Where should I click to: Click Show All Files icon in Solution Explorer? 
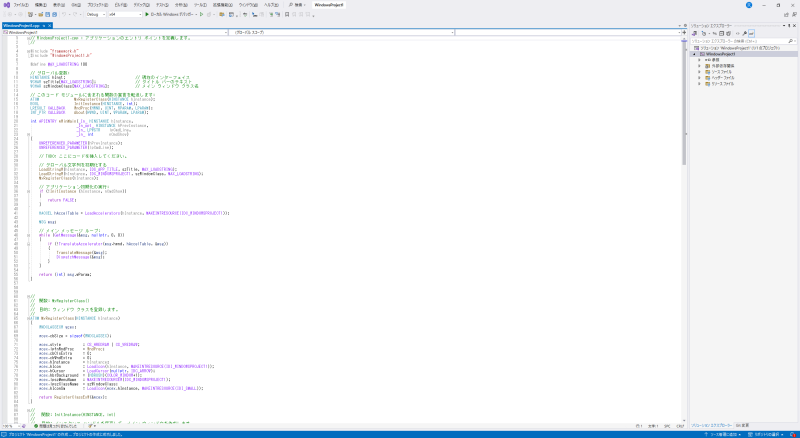pyautogui.click(x=729, y=33)
